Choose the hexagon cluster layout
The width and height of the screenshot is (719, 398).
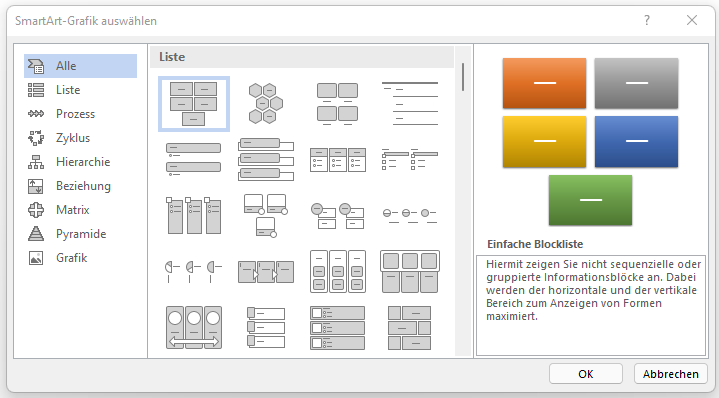265,104
